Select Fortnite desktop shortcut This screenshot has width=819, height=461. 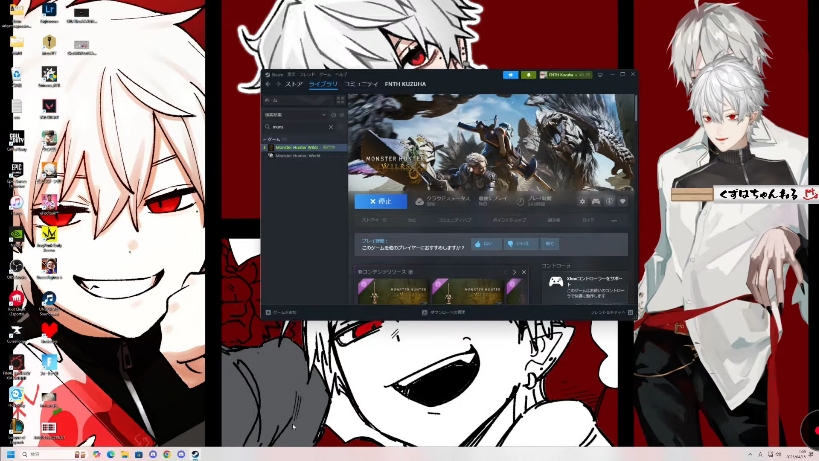pyautogui.click(x=49, y=364)
